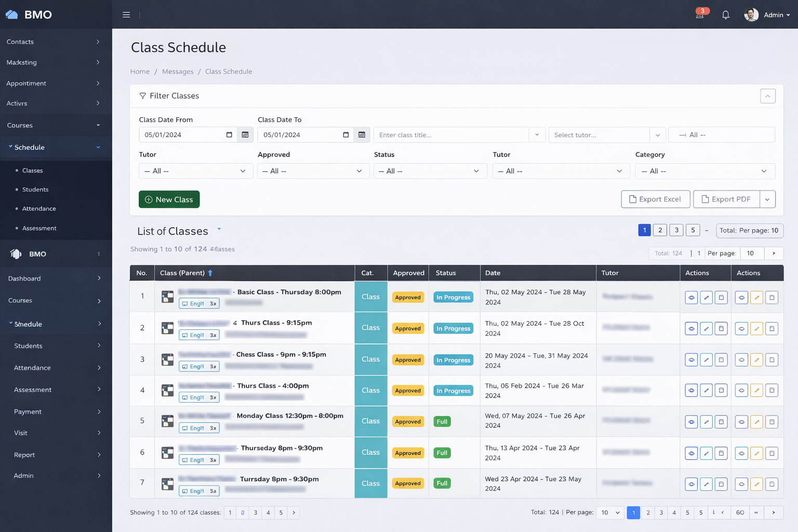Expand Appointment sidebar item
The image size is (798, 532).
click(56, 83)
